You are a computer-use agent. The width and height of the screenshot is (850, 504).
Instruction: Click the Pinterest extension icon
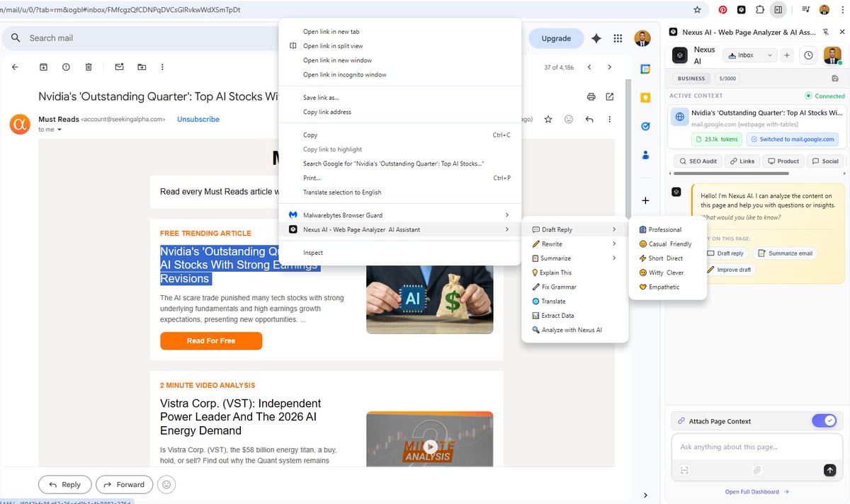point(723,10)
